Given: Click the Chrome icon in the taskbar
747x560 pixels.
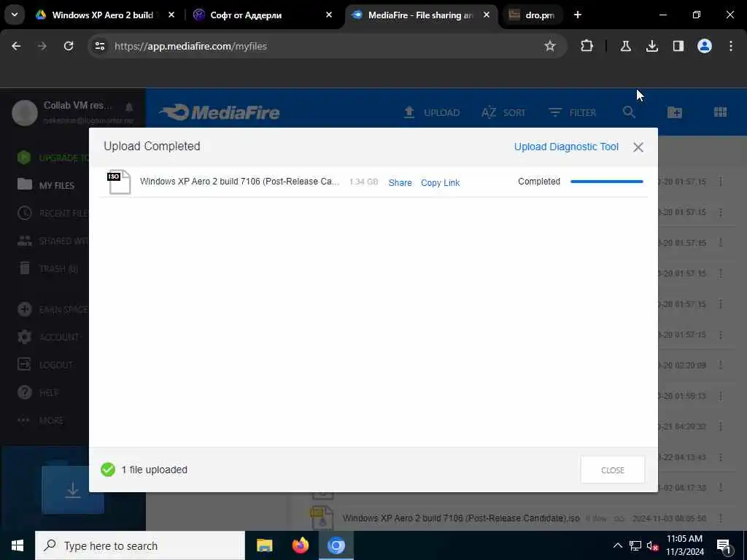Looking at the screenshot, I should (336, 545).
